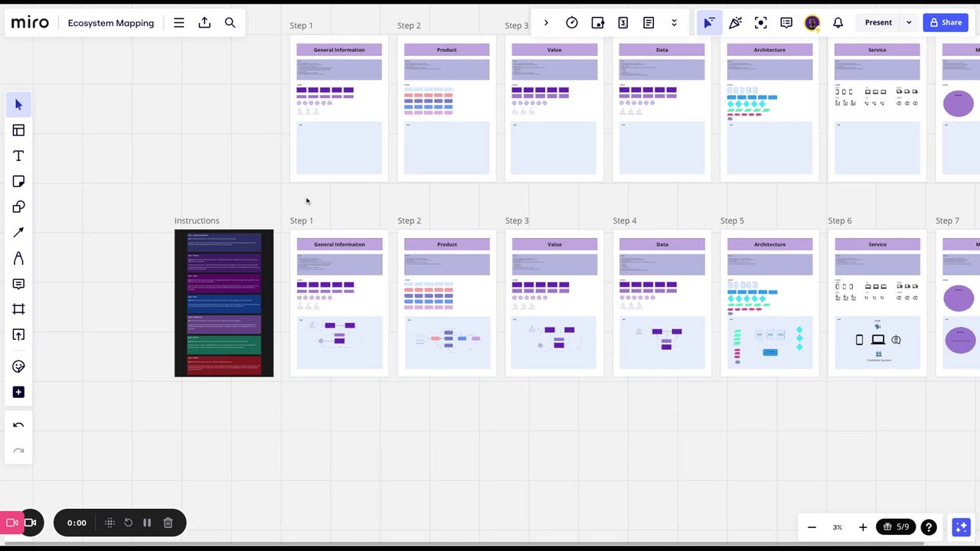Select the Shapes tool
The height and width of the screenshot is (551, 980).
click(18, 207)
